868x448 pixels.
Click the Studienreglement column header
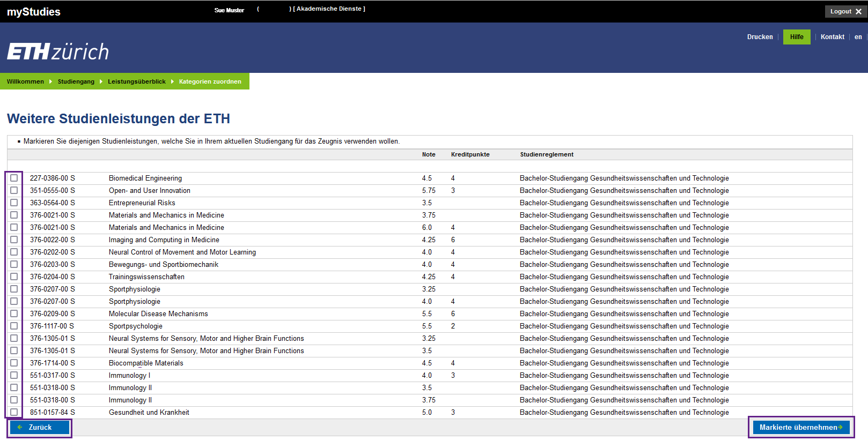coord(547,154)
